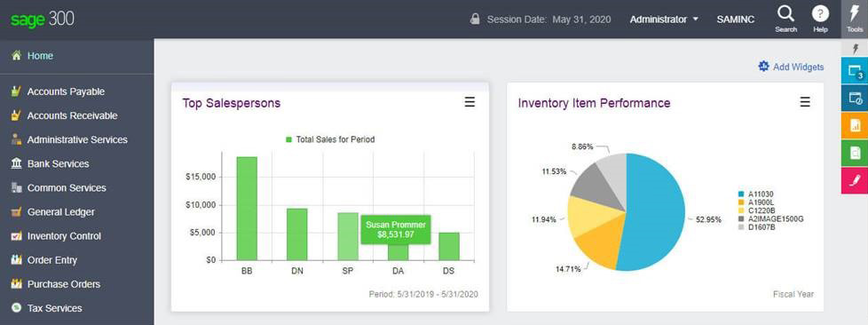Open Accounts Receivable menu item
This screenshot has width=868, height=325.
point(73,115)
